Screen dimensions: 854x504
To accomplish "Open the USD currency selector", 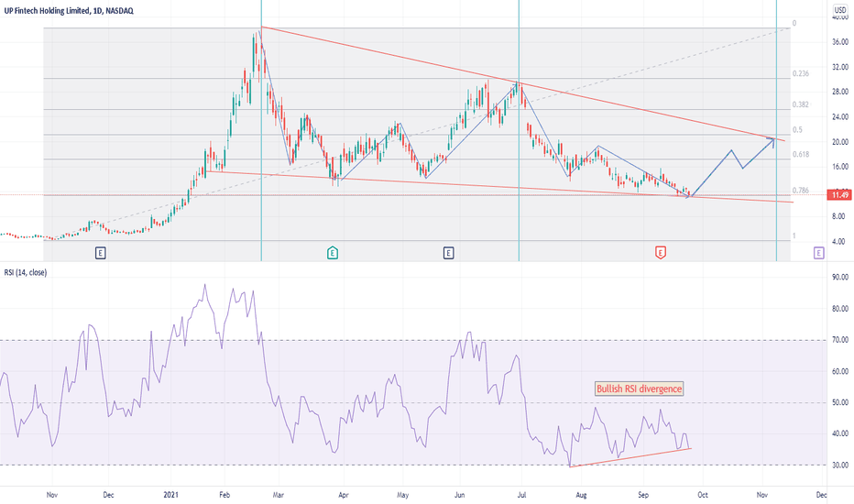I will 840,10.
